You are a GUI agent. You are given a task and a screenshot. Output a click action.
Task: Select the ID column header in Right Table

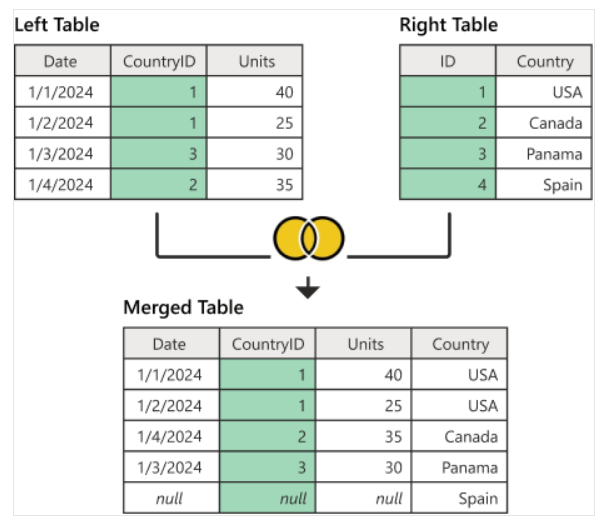pos(448,61)
